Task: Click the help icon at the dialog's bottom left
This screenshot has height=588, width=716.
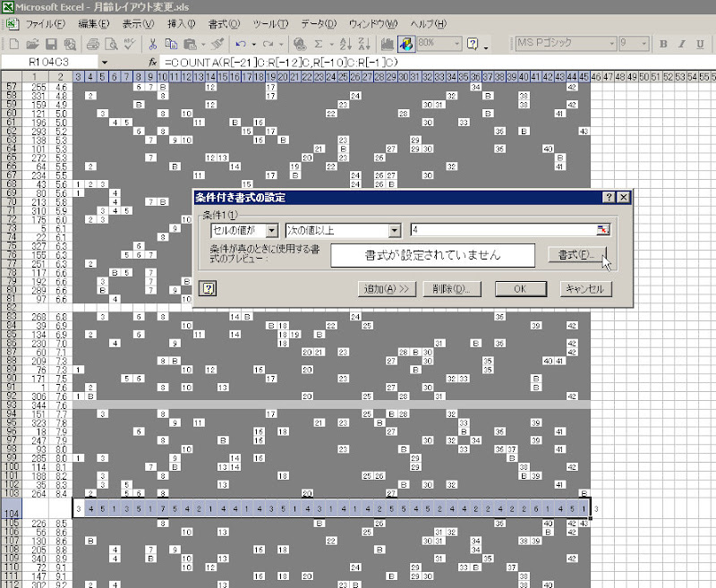Action: tap(208, 288)
